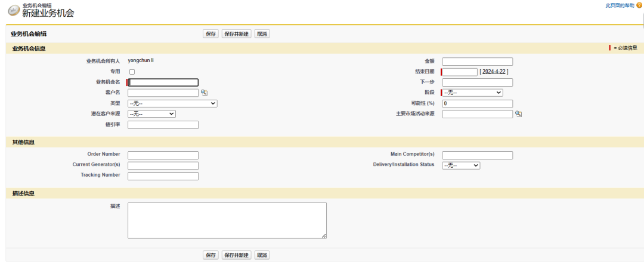644x267 pixels.
Task: Click the 金额 input field
Action: click(477, 62)
